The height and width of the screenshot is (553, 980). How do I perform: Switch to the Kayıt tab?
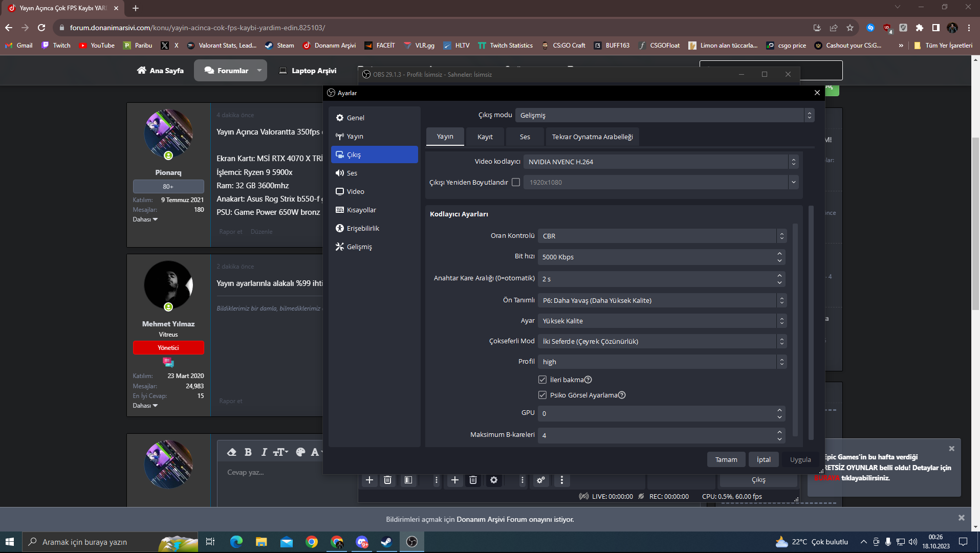(485, 137)
